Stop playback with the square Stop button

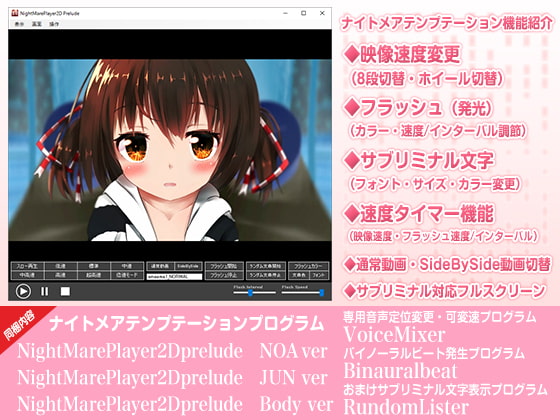coord(65,291)
